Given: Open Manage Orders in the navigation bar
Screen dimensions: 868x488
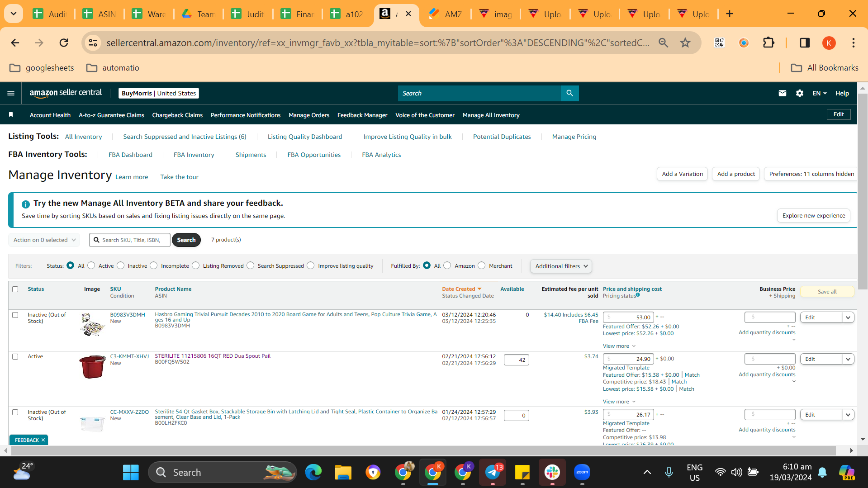Looking at the screenshot, I should pyautogui.click(x=309, y=115).
